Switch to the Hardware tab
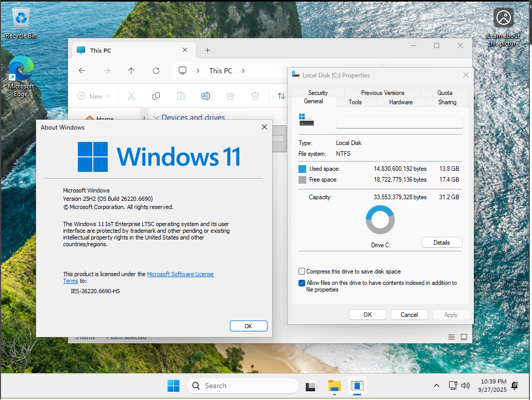 (401, 102)
